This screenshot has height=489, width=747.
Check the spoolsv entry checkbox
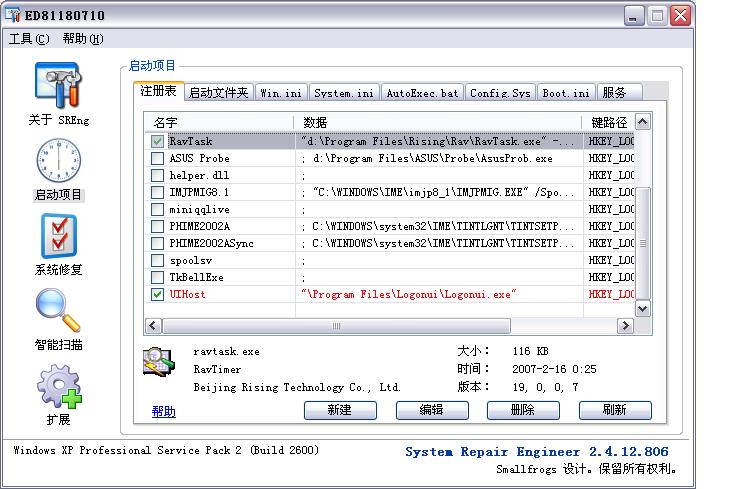[157, 261]
